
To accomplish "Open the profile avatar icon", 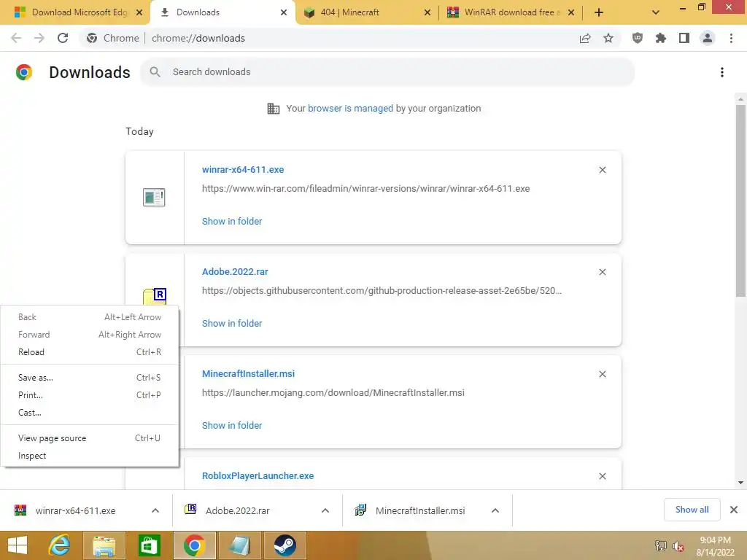I will point(708,38).
